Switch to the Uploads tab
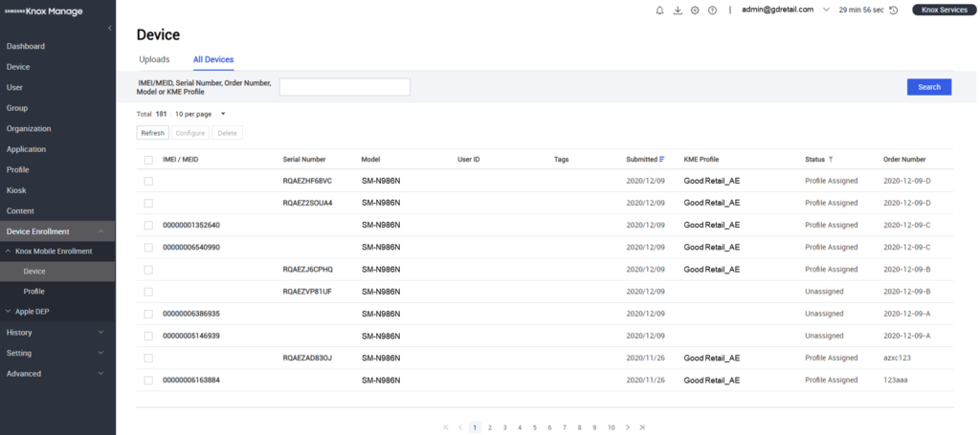This screenshot has height=435, width=980. tap(154, 59)
